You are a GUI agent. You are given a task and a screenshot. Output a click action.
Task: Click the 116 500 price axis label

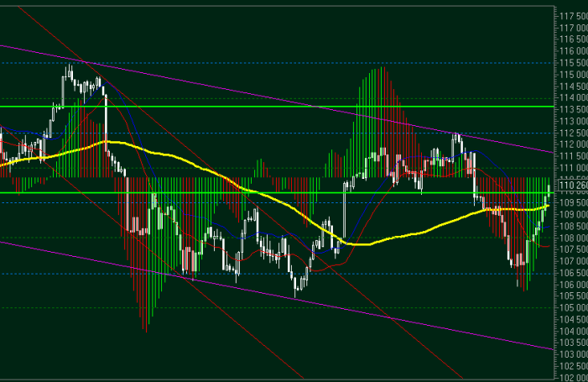574,39
